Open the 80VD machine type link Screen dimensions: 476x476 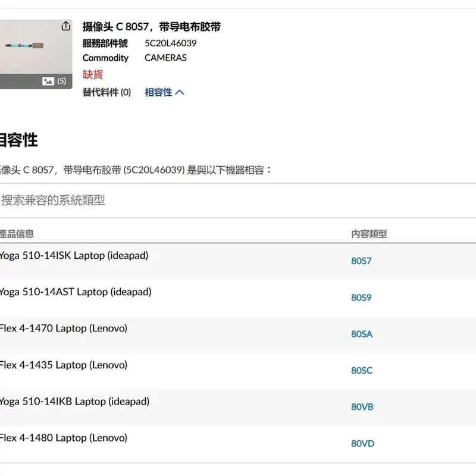(x=362, y=444)
